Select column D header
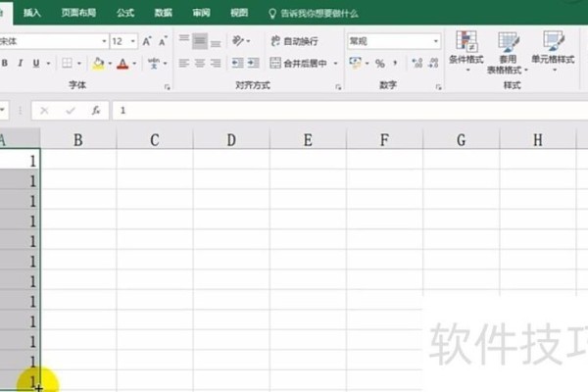The image size is (588, 392). pyautogui.click(x=231, y=140)
